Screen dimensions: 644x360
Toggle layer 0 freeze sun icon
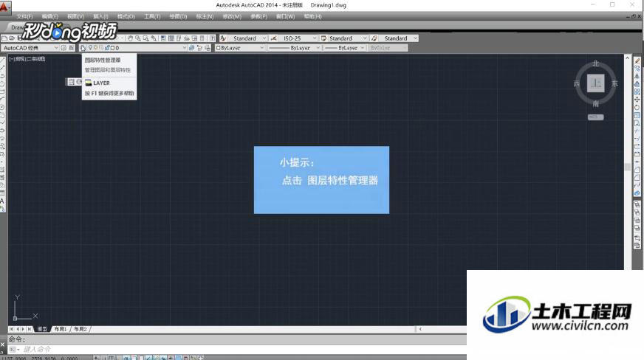[x=96, y=48]
